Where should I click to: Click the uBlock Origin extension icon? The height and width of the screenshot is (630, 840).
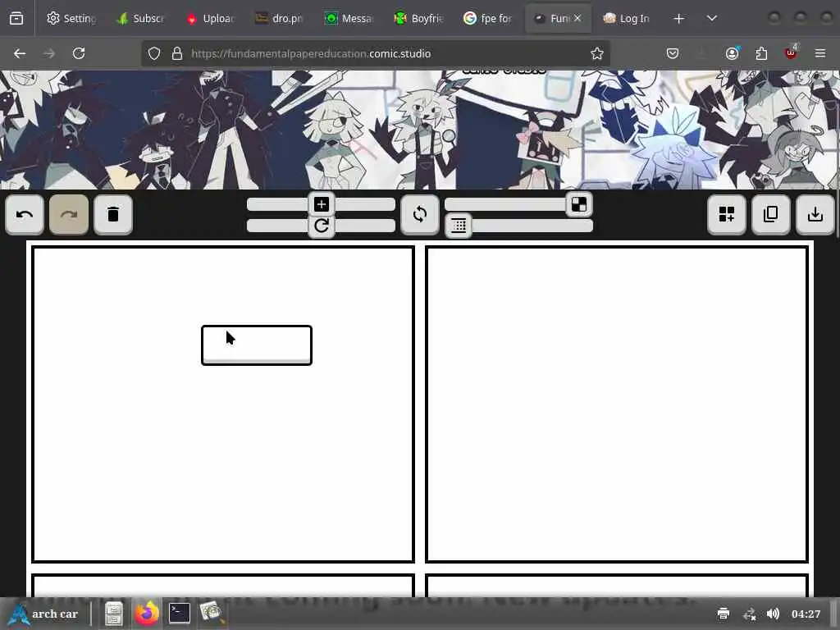pos(791,52)
